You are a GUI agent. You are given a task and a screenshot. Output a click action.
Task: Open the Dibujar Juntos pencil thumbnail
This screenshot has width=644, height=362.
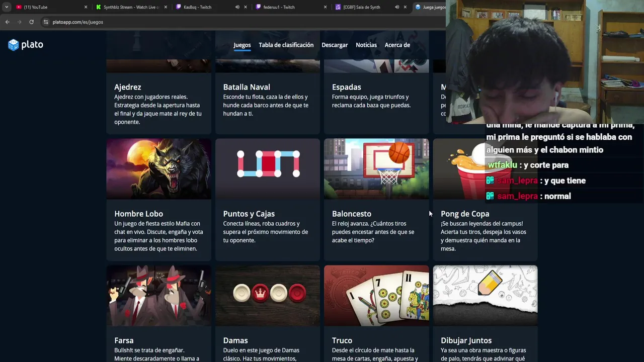coord(485,296)
